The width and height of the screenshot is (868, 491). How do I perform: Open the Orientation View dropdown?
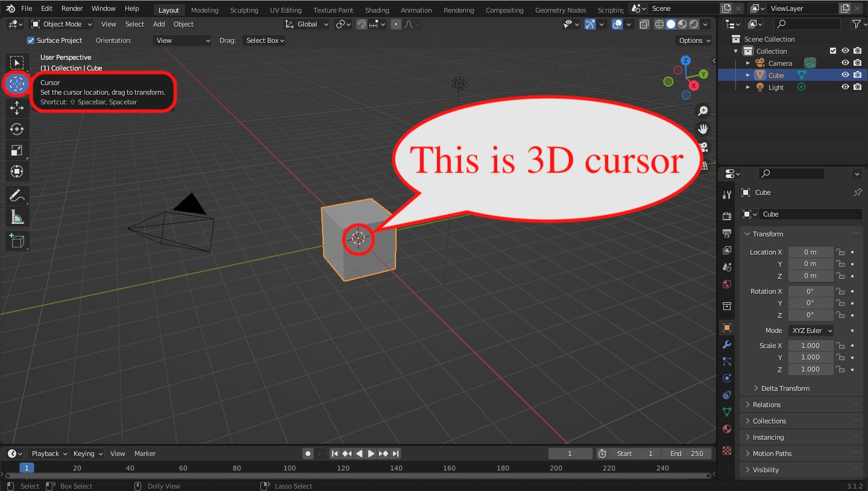point(181,40)
